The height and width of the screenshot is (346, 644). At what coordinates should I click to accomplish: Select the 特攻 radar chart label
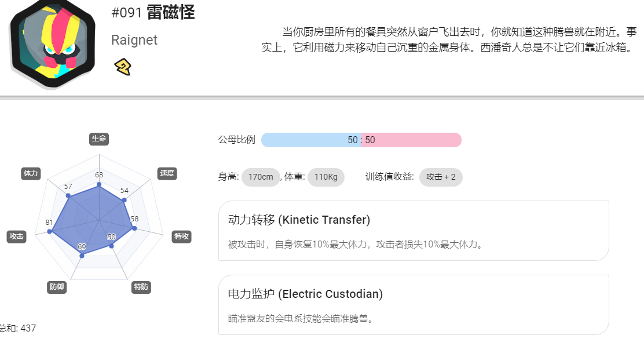point(181,236)
